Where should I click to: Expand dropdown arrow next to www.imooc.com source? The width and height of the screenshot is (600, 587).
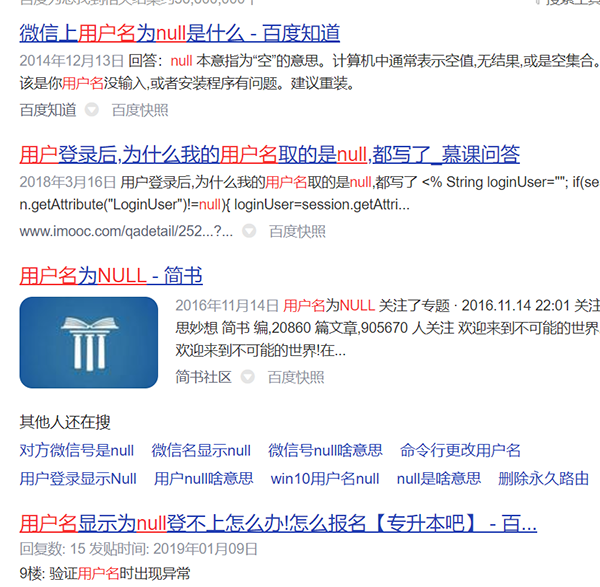(x=249, y=231)
